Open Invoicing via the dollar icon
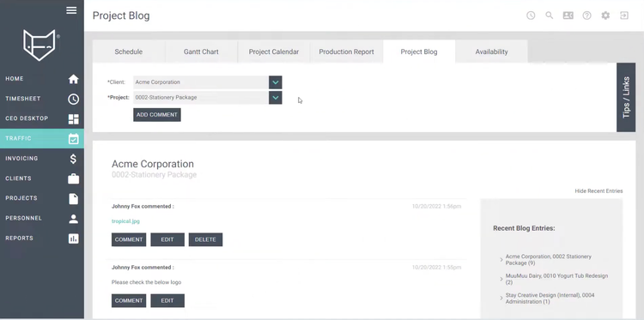Image resolution: width=644 pixels, height=320 pixels. coord(74,159)
